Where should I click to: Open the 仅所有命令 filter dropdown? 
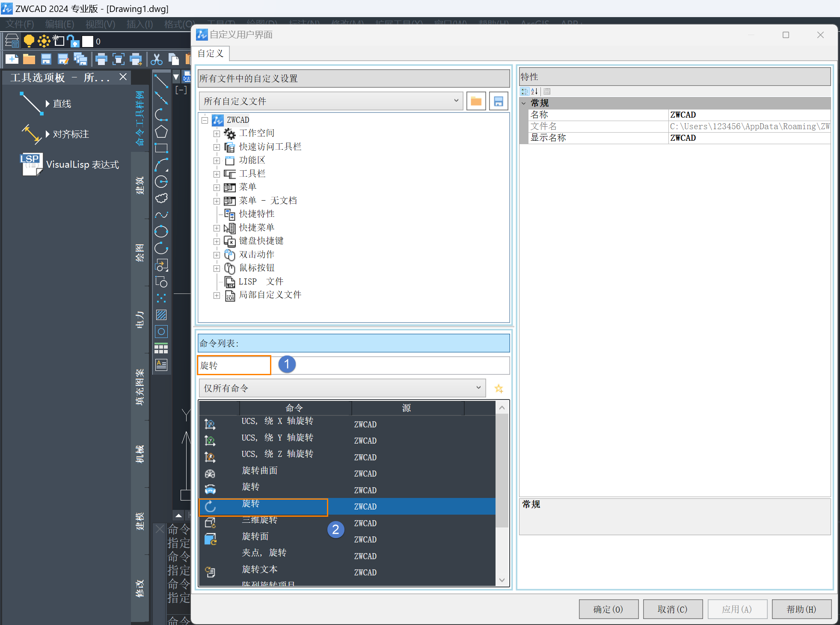click(x=342, y=388)
